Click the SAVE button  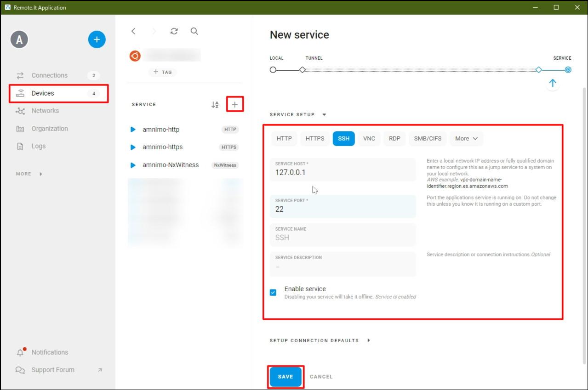tap(285, 377)
